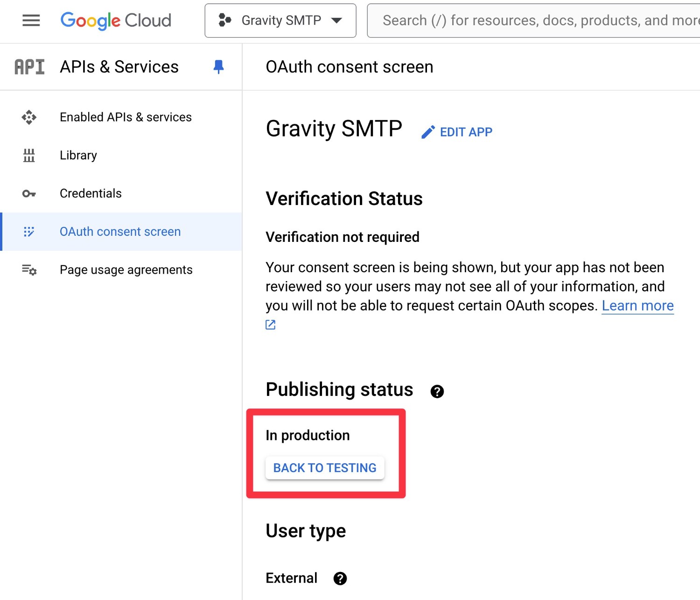
Task: Follow the Learn more link
Action: click(x=637, y=305)
